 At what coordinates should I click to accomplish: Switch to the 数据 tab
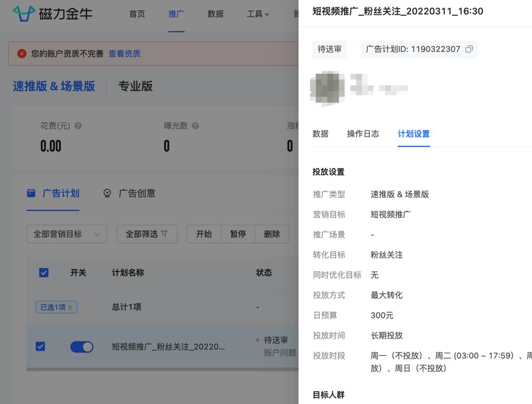pos(320,134)
